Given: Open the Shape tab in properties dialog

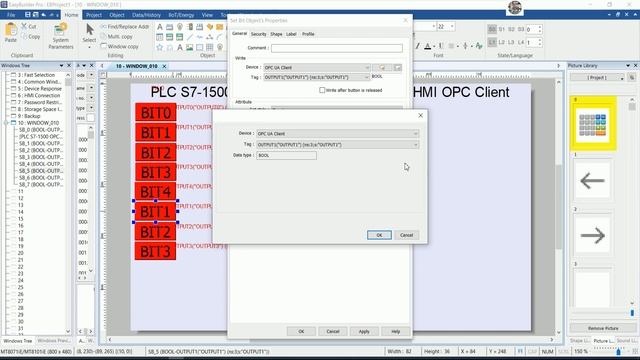Looking at the screenshot, I should [x=276, y=34].
